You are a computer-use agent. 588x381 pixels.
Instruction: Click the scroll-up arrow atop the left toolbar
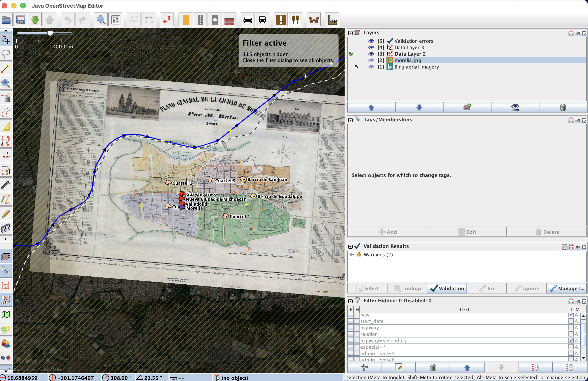coord(6,30)
